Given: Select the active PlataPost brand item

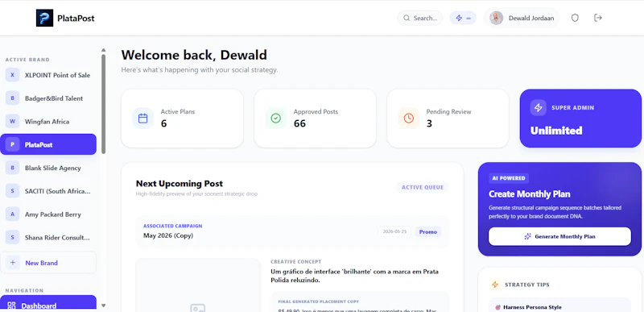Looking at the screenshot, I should coord(48,144).
